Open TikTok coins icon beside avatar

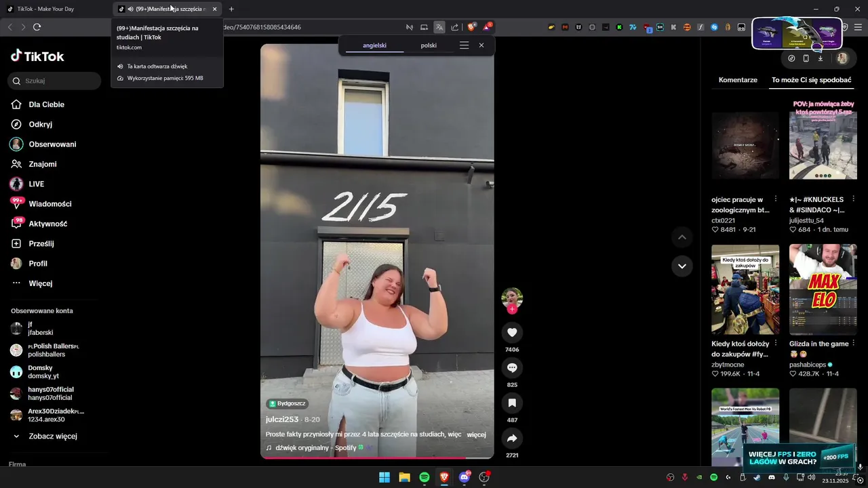[x=791, y=58]
